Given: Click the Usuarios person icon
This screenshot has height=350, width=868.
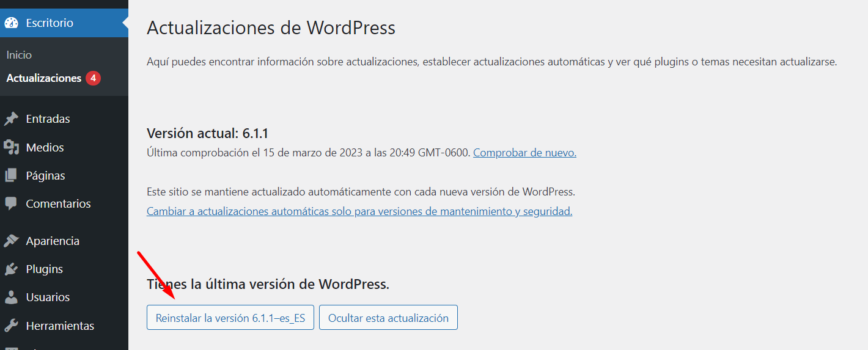Looking at the screenshot, I should point(11,297).
